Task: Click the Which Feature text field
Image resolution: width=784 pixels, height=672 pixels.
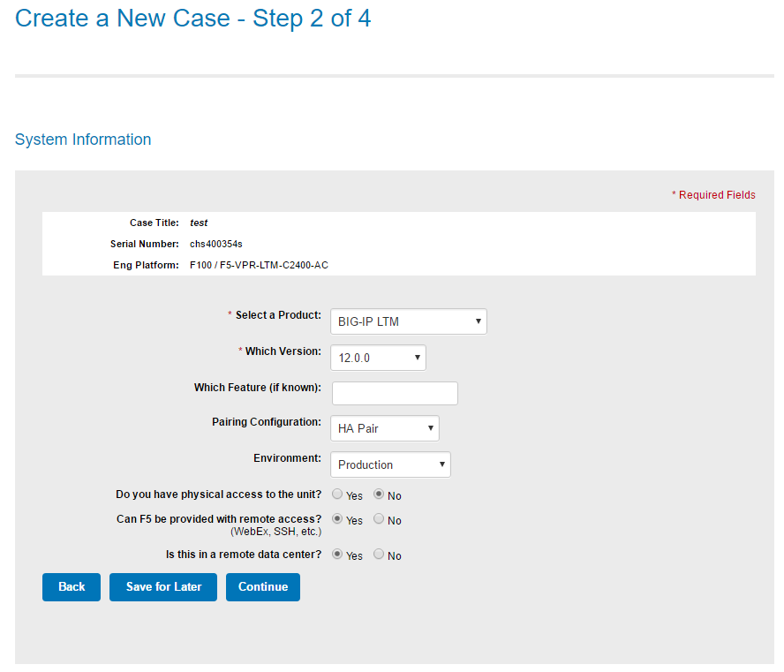Action: [x=395, y=394]
